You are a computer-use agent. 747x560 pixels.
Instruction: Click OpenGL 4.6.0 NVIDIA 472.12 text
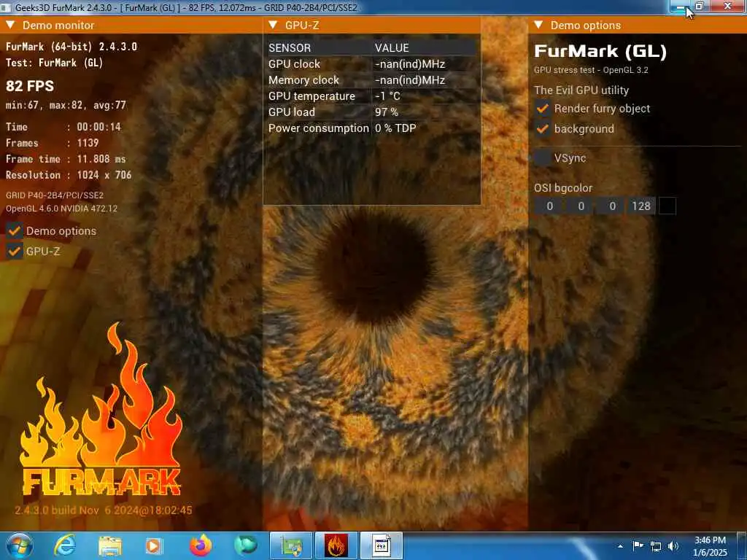pos(61,209)
